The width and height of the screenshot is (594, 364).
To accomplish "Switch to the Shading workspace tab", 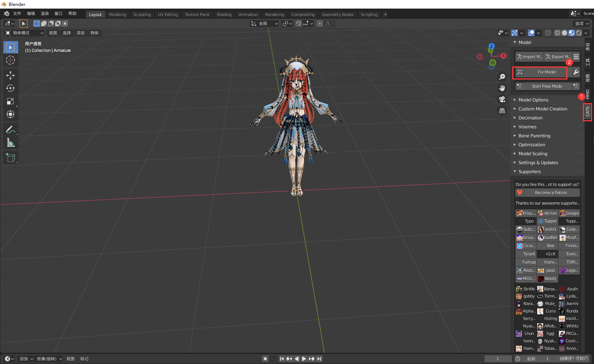I will [x=224, y=15].
